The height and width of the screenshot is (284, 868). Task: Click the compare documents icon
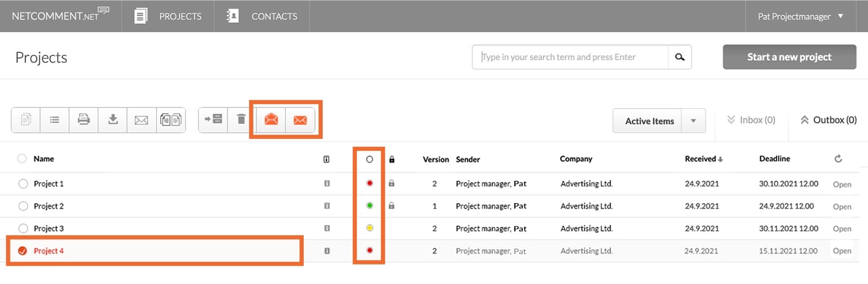coord(171,119)
